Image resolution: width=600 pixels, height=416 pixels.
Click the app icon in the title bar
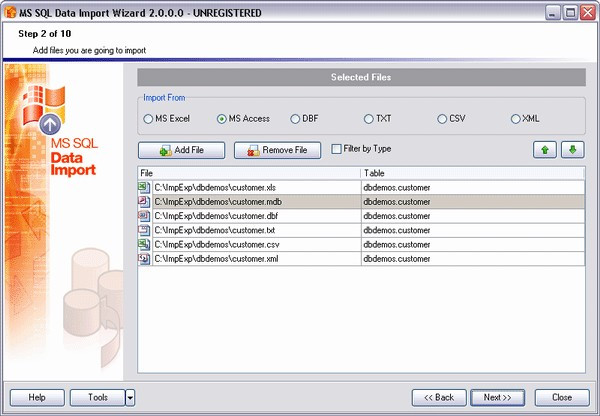tap(11, 12)
